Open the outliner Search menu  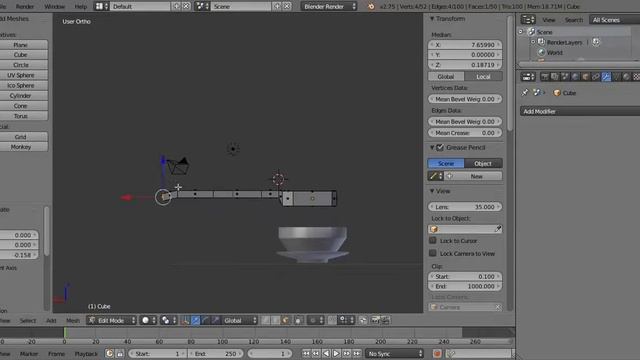573,20
